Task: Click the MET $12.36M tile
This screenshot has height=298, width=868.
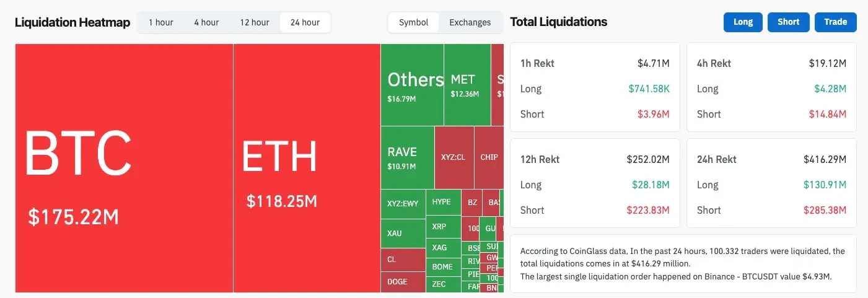Action: pyautogui.click(x=467, y=85)
